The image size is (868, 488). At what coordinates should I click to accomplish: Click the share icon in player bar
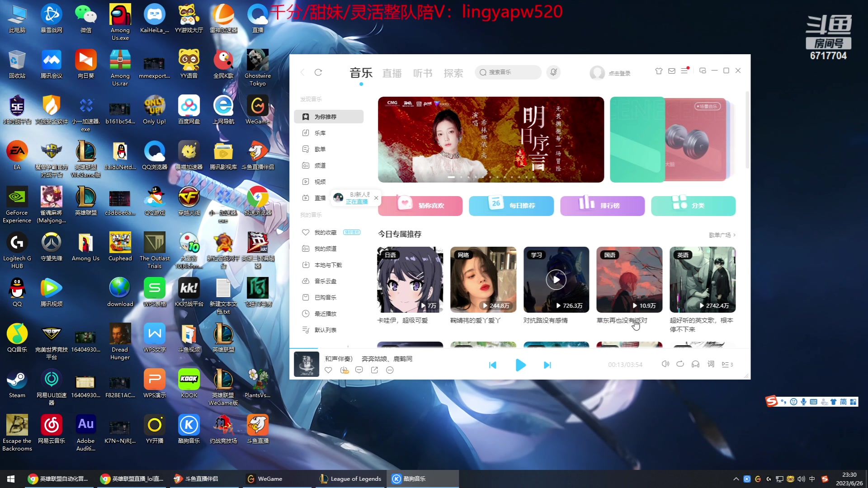click(374, 370)
